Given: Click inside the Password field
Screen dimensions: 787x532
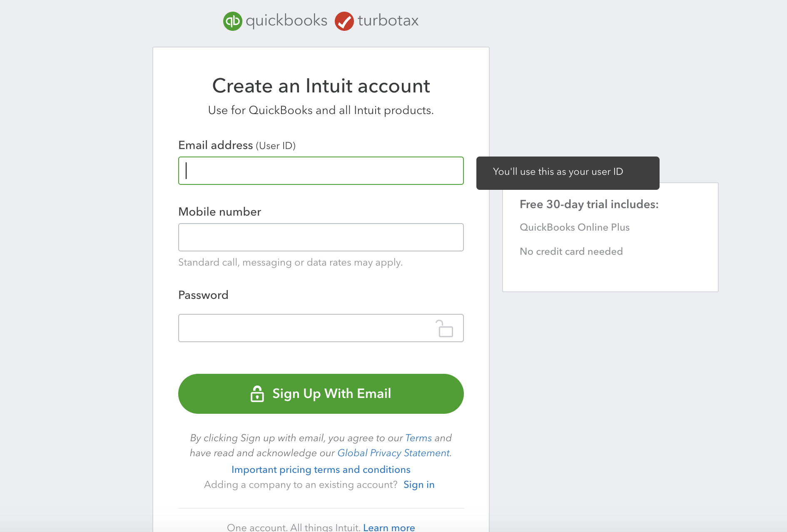Looking at the screenshot, I should click(308, 328).
